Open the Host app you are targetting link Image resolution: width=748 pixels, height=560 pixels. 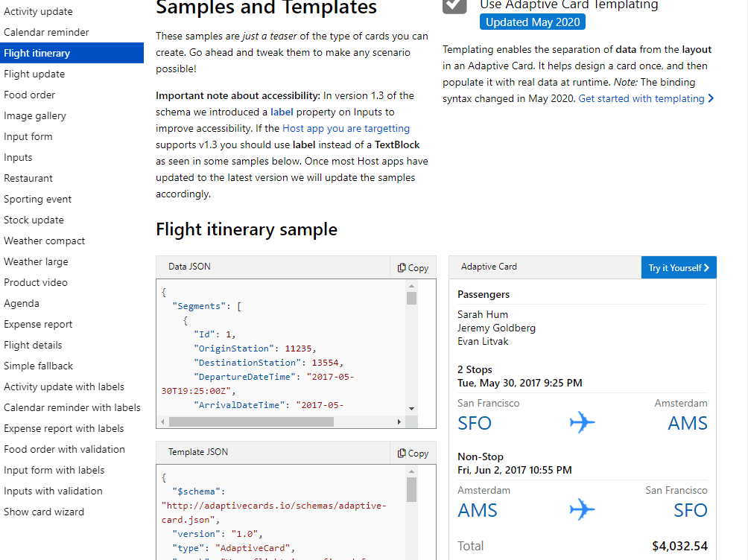pyautogui.click(x=346, y=128)
